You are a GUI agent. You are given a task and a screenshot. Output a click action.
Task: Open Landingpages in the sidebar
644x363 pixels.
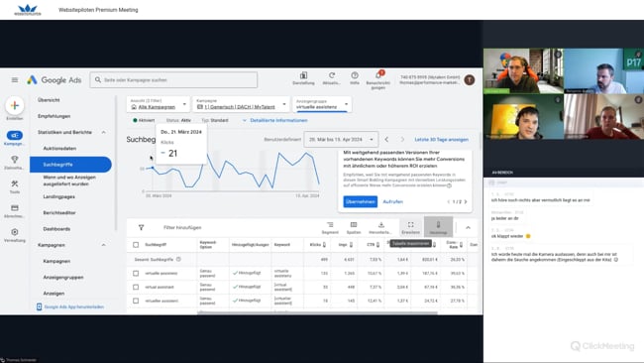pos(59,197)
